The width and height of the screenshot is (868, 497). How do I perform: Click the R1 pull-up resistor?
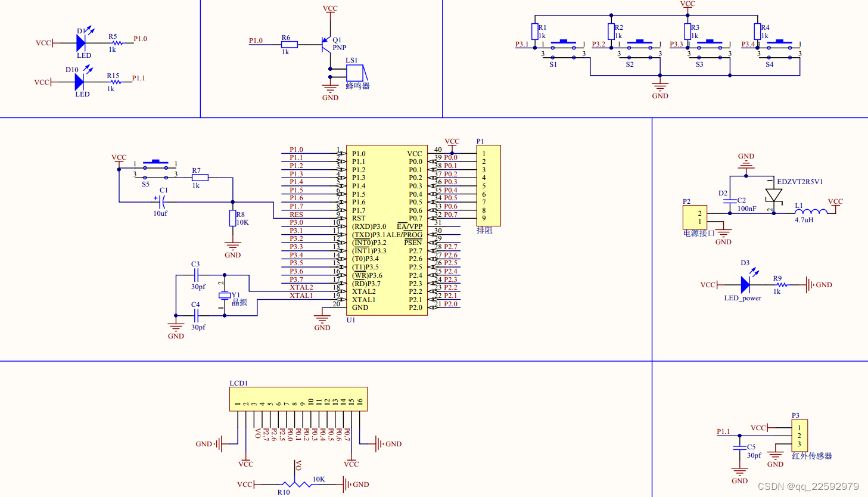click(x=535, y=32)
